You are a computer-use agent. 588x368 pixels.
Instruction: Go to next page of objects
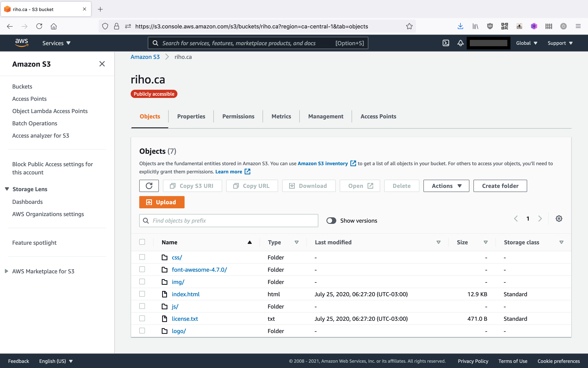point(540,219)
